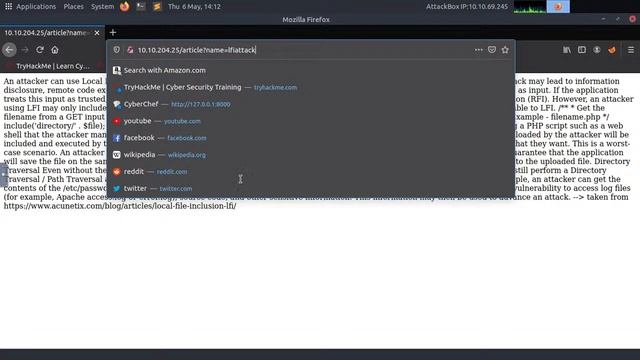Bookmark this page with star icon
640x360 pixels.
coord(505,50)
